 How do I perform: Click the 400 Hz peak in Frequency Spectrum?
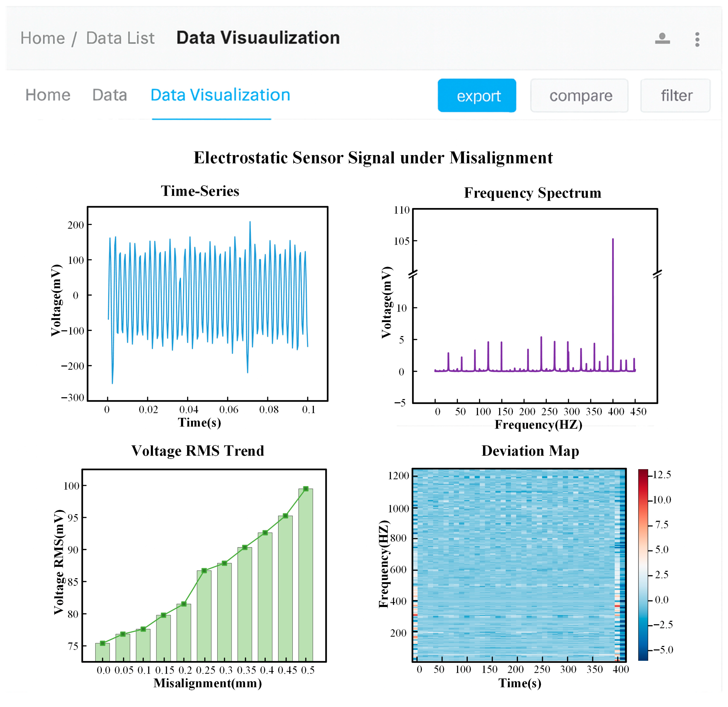coord(613,304)
